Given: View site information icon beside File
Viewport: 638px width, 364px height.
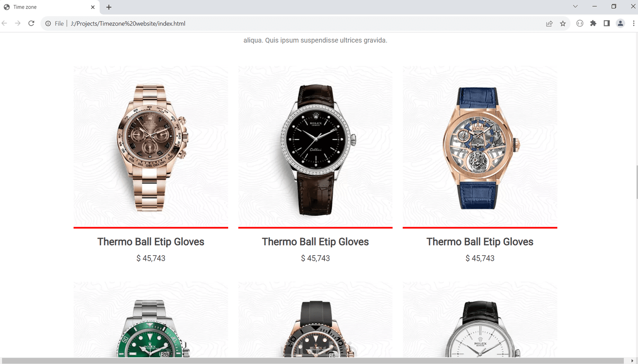Looking at the screenshot, I should pyautogui.click(x=48, y=24).
